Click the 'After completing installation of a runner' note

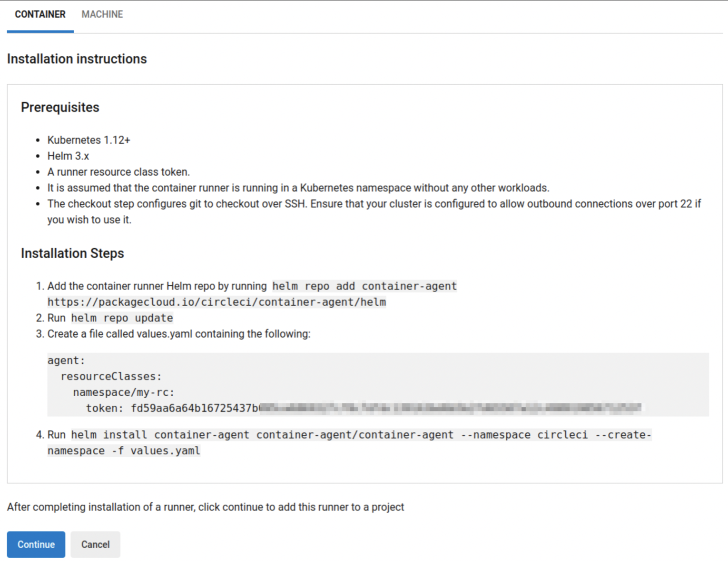click(x=205, y=507)
